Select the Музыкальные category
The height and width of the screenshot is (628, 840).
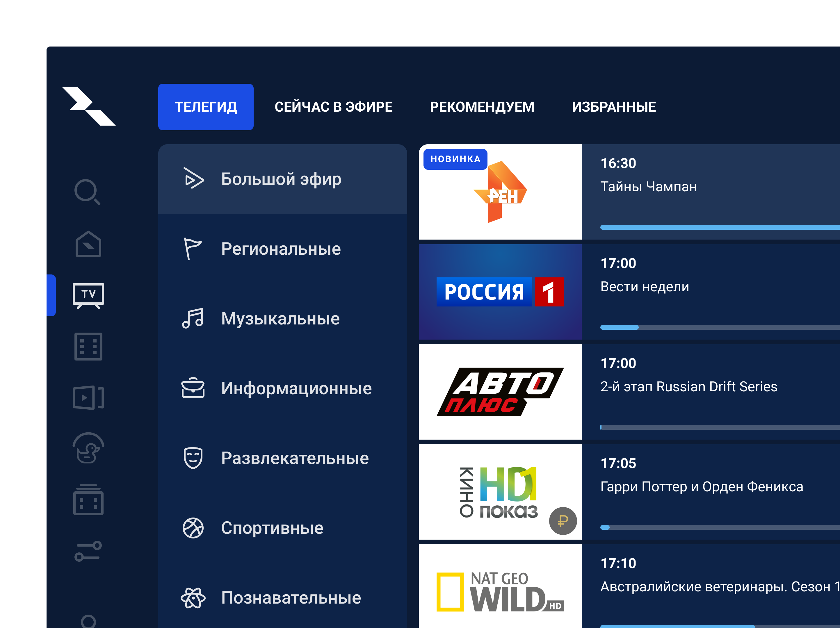pyautogui.click(x=282, y=319)
